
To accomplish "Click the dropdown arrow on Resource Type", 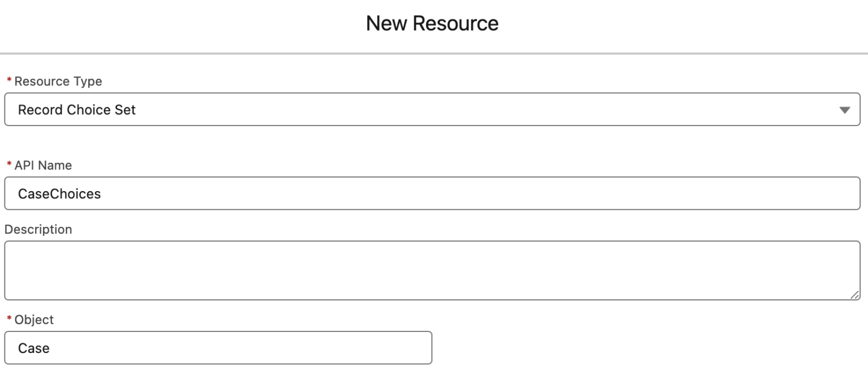I will coord(844,110).
